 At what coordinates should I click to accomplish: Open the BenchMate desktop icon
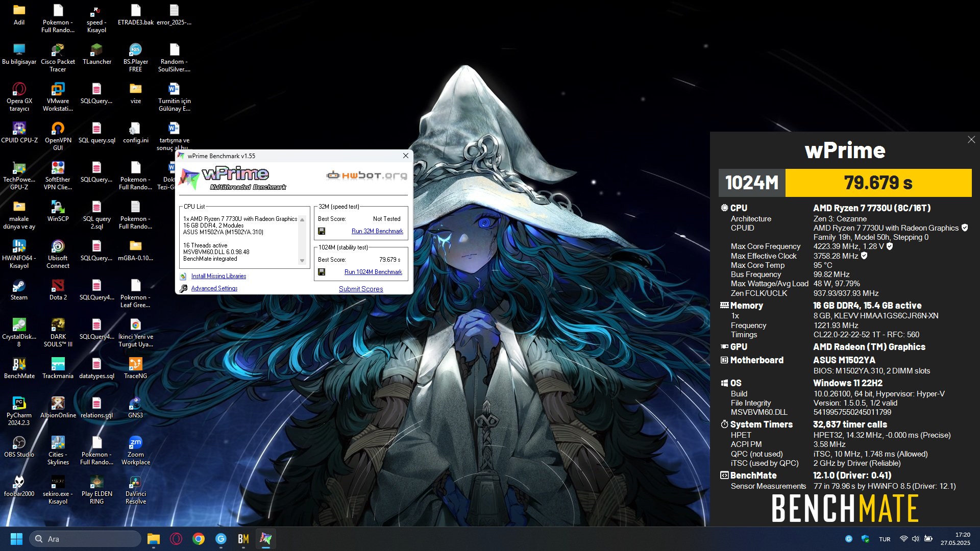(x=19, y=368)
